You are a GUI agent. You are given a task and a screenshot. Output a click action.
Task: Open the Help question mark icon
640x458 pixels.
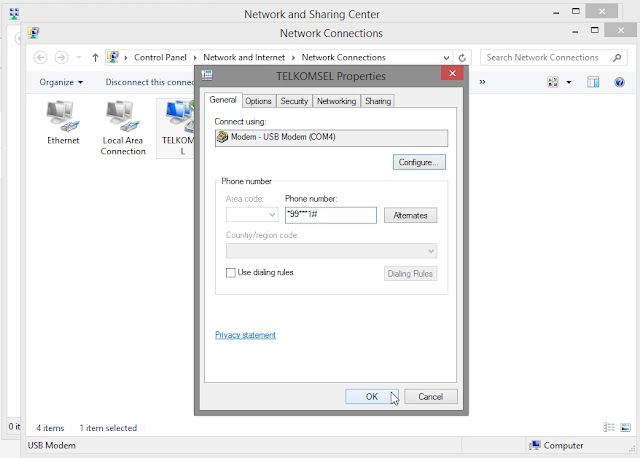(x=619, y=82)
